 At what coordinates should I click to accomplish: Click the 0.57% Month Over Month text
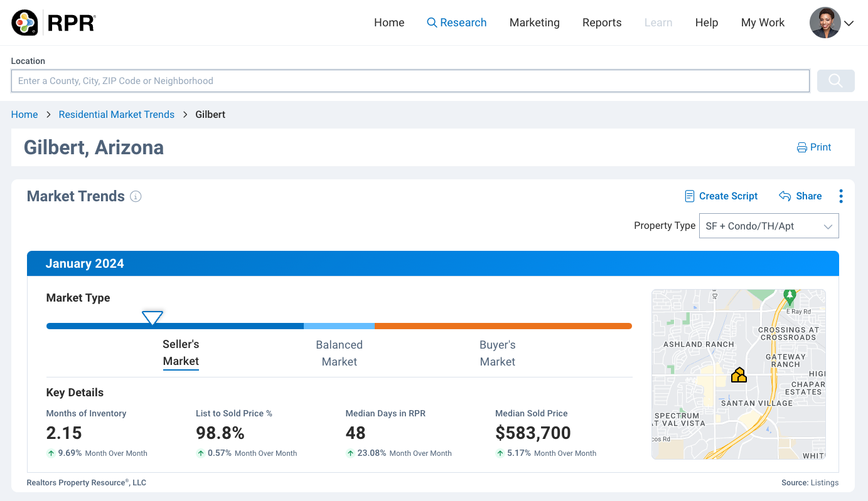pos(252,453)
